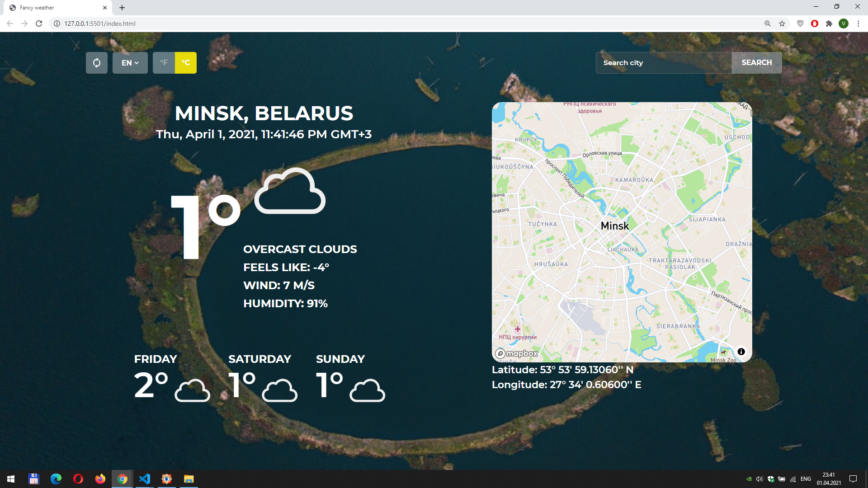
Task: Go forward in browser history
Action: pos(24,23)
